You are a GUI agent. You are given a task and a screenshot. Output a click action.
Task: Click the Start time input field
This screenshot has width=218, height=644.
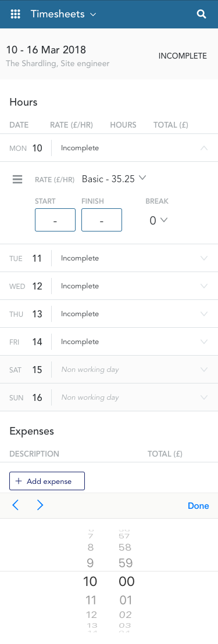pos(55,220)
